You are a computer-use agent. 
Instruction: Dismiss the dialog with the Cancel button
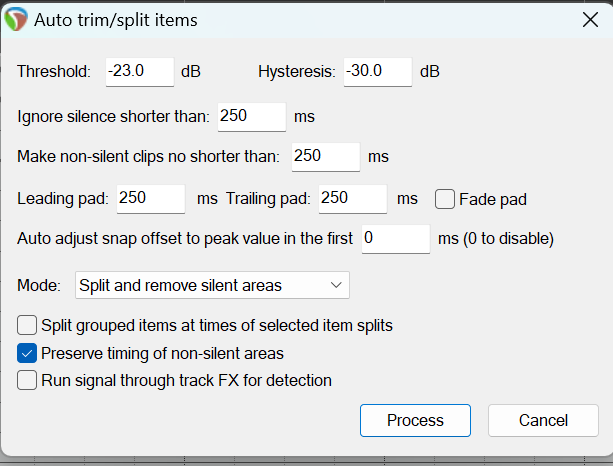[543, 421]
